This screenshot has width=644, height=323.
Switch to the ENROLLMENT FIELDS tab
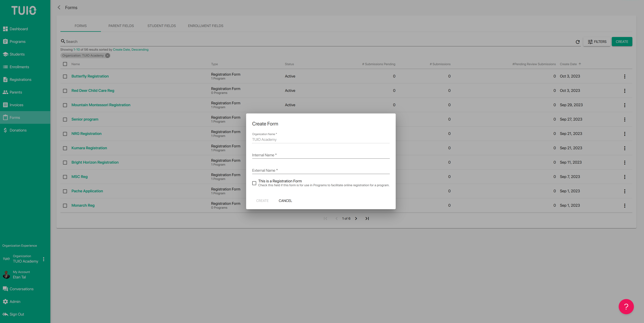click(x=205, y=26)
